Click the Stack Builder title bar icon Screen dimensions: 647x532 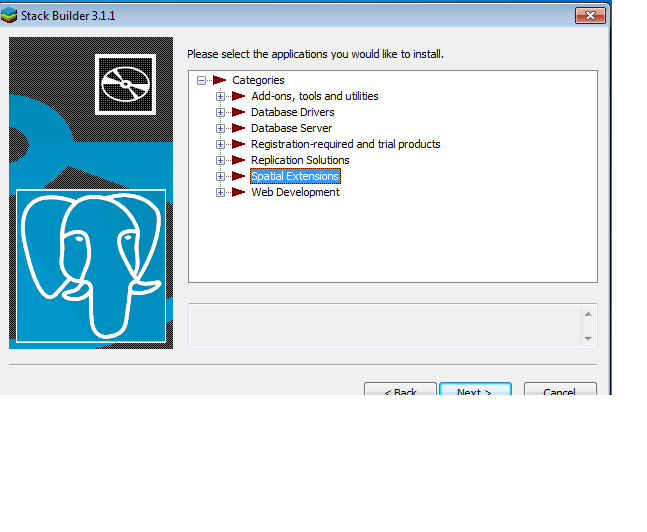9,16
